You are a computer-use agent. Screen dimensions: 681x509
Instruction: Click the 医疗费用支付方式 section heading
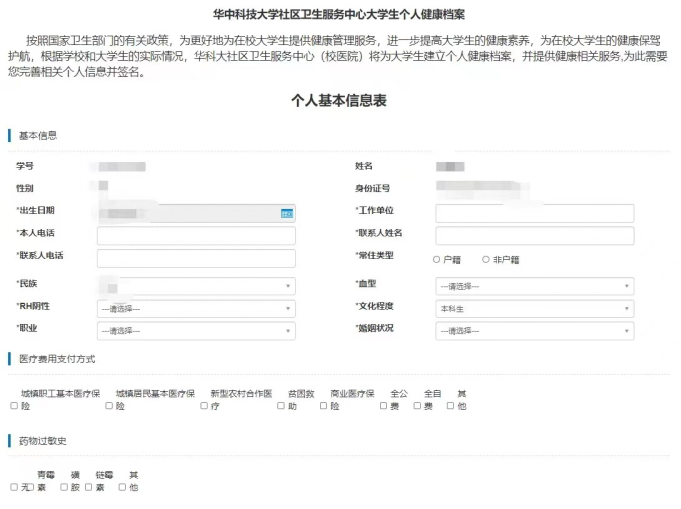coord(57,359)
